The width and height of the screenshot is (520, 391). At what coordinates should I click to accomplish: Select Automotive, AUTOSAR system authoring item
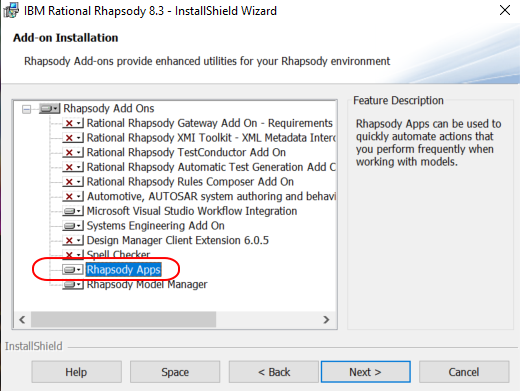point(211,196)
